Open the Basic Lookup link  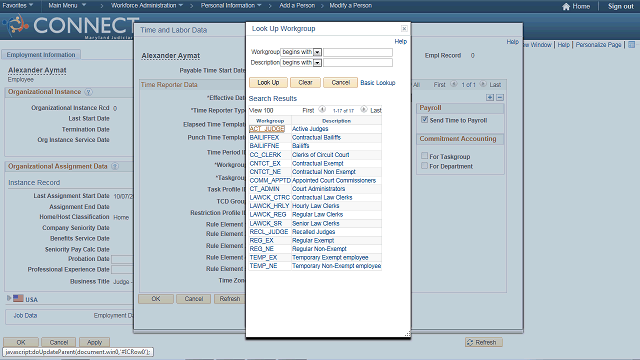click(378, 83)
